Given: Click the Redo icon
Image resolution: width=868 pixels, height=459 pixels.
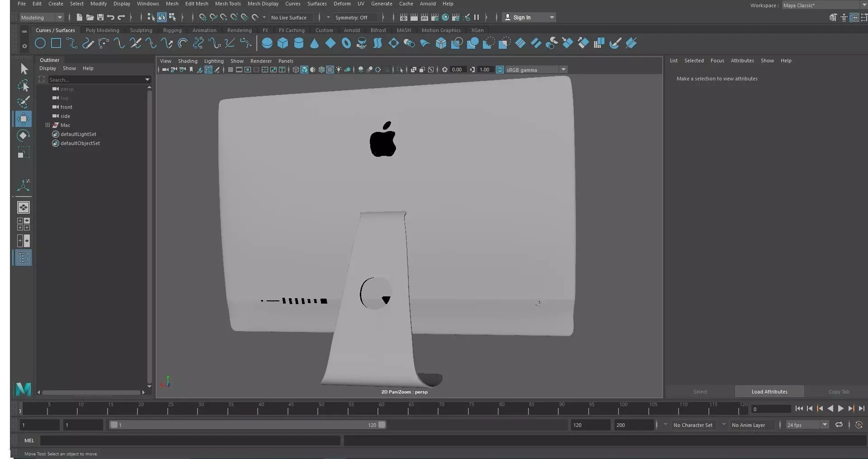Looking at the screenshot, I should click(x=121, y=17).
